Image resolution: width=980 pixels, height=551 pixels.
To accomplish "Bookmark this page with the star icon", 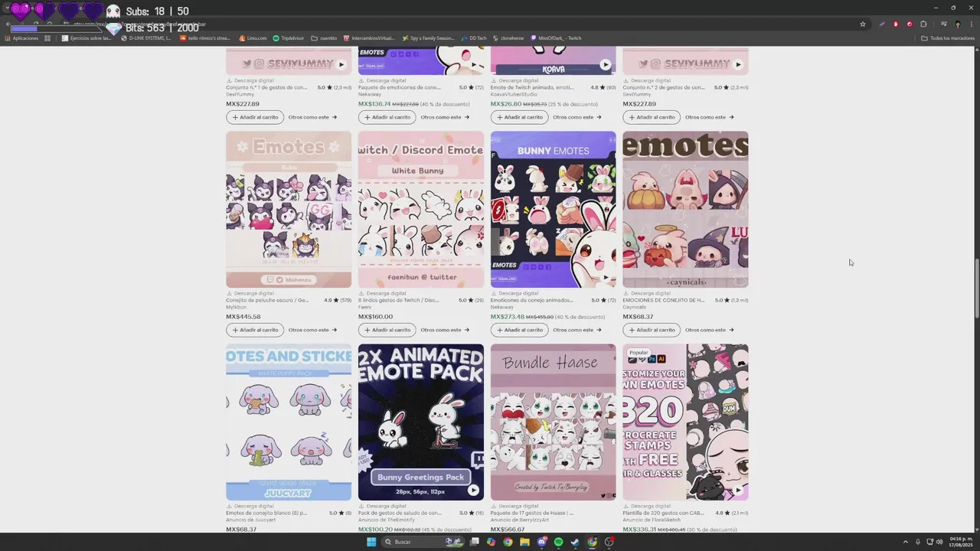I will point(863,24).
